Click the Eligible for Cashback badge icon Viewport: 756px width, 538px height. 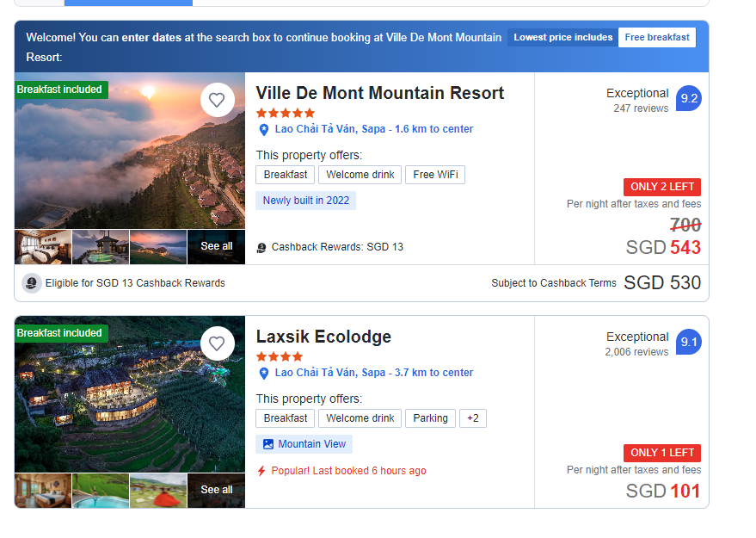[x=32, y=283]
